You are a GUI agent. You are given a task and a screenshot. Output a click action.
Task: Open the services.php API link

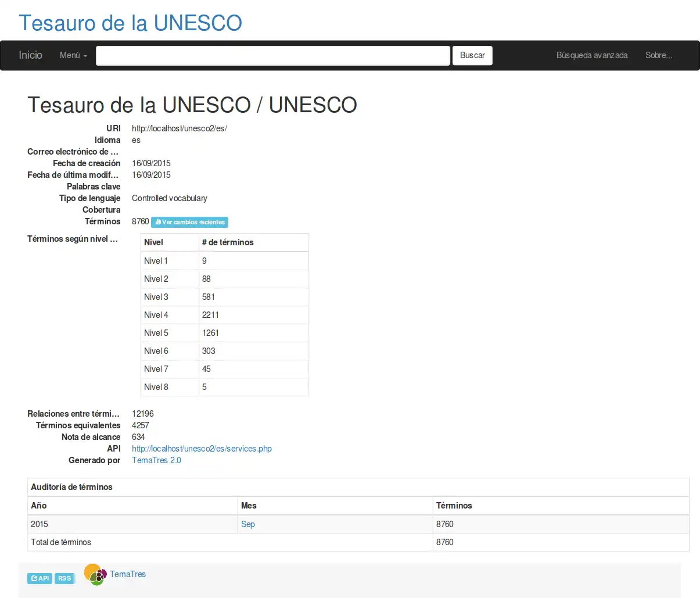tap(202, 449)
